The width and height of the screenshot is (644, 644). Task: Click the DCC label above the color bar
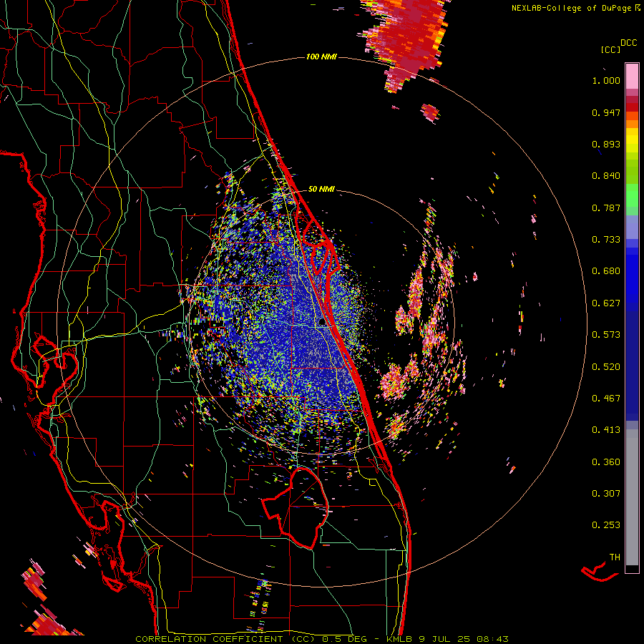[628, 43]
